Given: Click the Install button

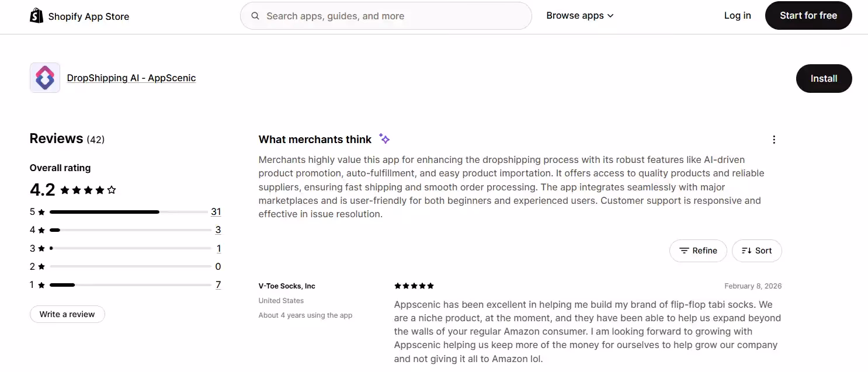Looking at the screenshot, I should click(824, 78).
